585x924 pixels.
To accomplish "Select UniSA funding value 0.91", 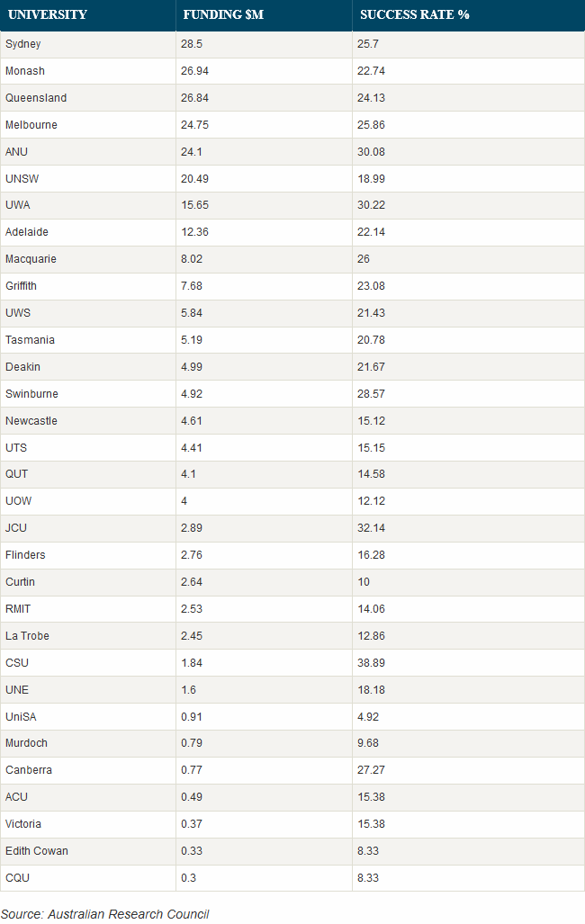I will tap(192, 717).
